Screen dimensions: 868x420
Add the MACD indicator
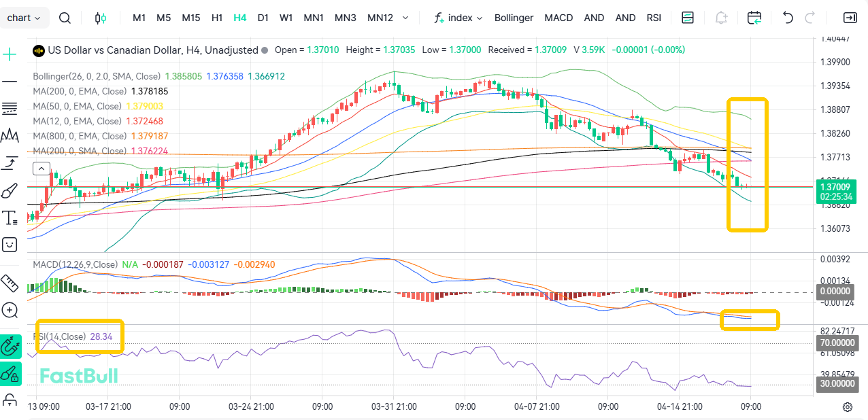point(558,18)
